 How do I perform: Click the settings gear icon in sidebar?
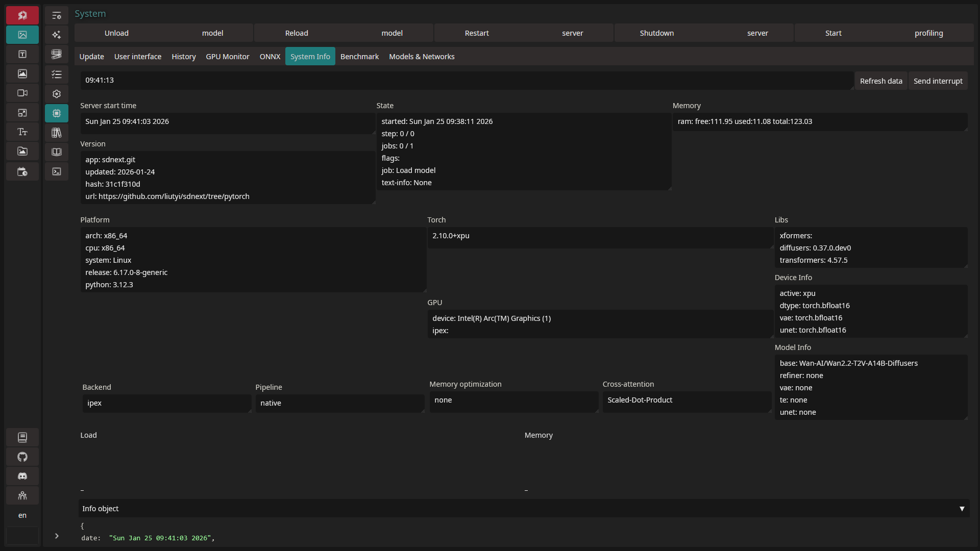[57, 94]
